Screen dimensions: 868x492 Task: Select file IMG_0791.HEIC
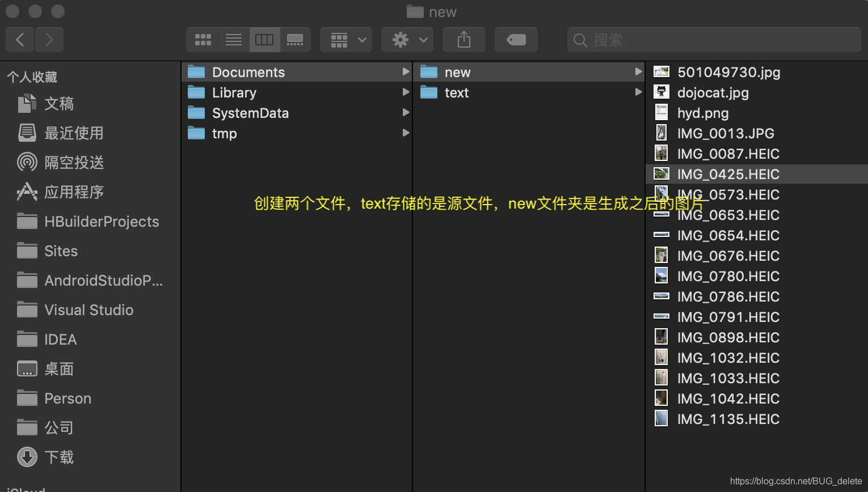757,317
